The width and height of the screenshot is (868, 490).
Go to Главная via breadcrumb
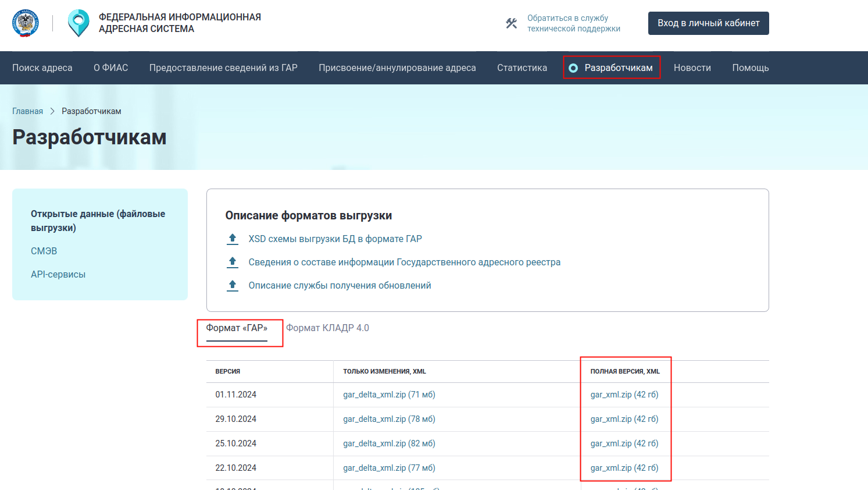click(28, 111)
